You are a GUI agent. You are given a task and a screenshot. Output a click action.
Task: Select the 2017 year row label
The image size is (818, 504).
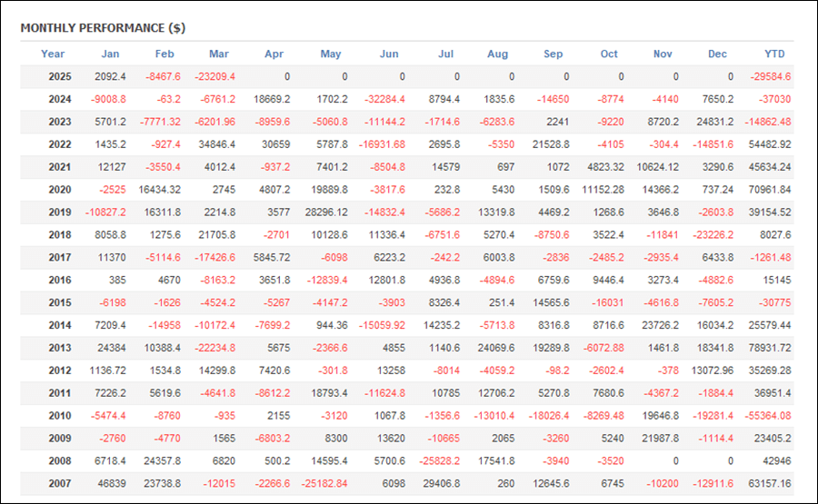tap(60, 258)
